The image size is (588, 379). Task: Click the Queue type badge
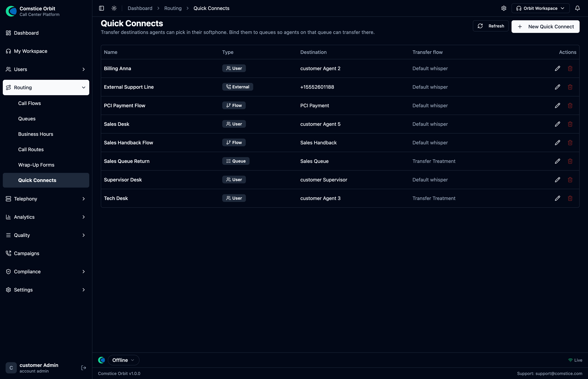click(x=236, y=161)
